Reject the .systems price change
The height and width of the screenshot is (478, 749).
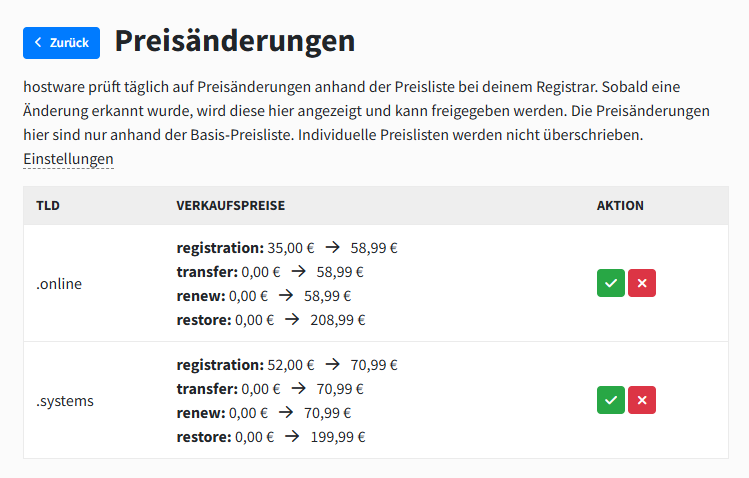click(642, 401)
